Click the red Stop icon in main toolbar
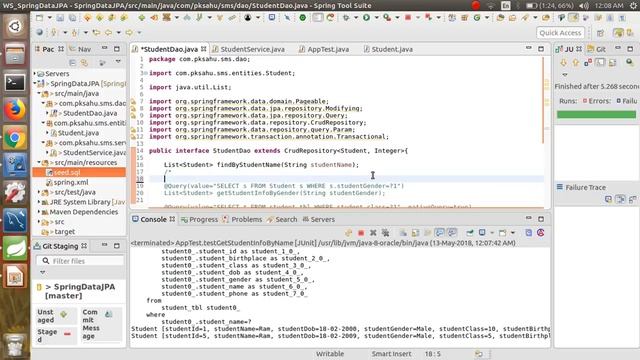The image size is (640, 360). coord(407,18)
